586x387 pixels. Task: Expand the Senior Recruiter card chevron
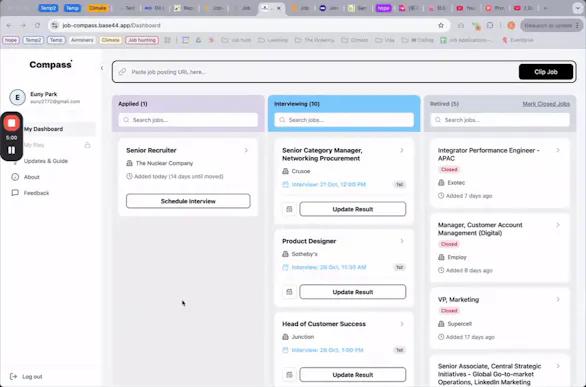pos(246,150)
